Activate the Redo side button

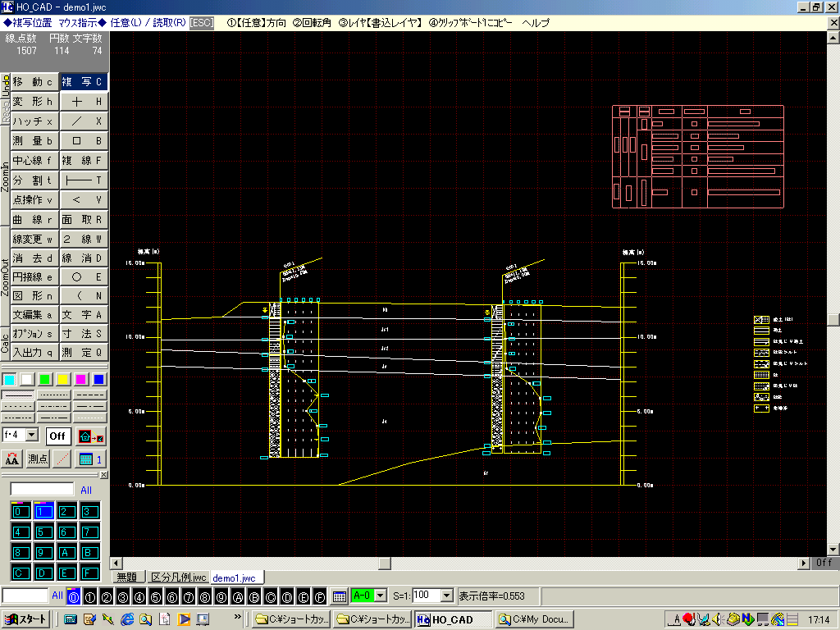(6, 112)
